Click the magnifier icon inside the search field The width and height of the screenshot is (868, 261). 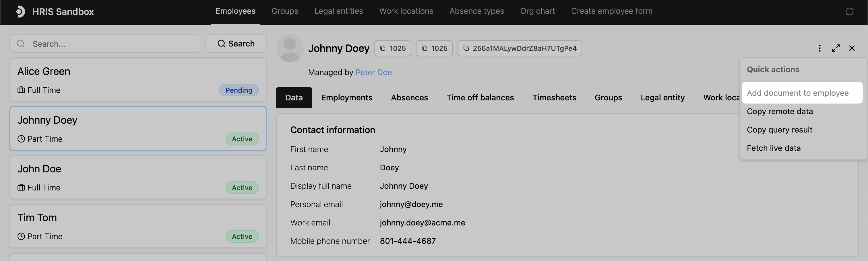click(21, 44)
